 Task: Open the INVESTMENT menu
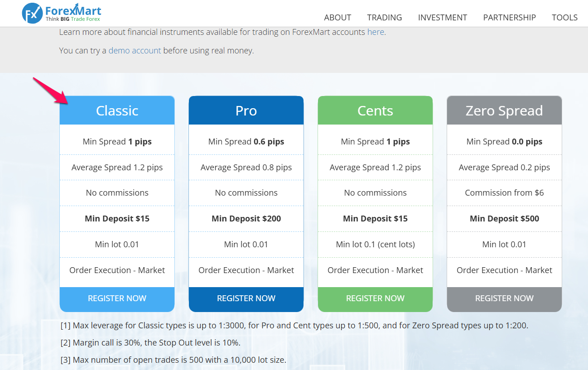[443, 18]
